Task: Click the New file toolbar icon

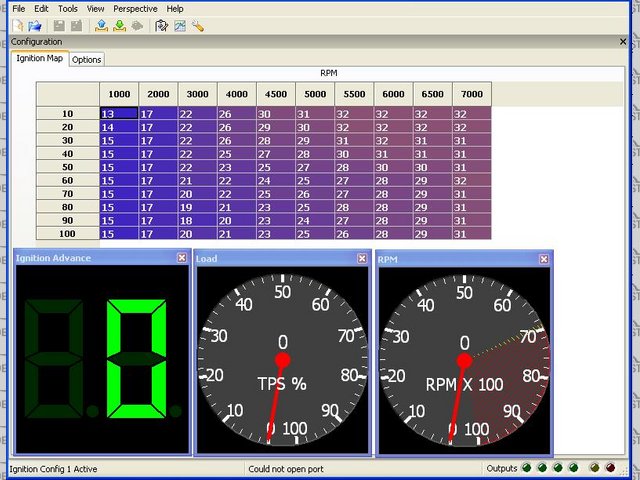Action: tap(19, 25)
